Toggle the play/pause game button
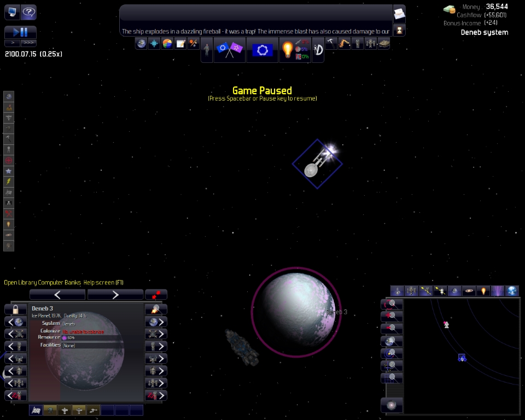This screenshot has height=420, width=525. 20,32
